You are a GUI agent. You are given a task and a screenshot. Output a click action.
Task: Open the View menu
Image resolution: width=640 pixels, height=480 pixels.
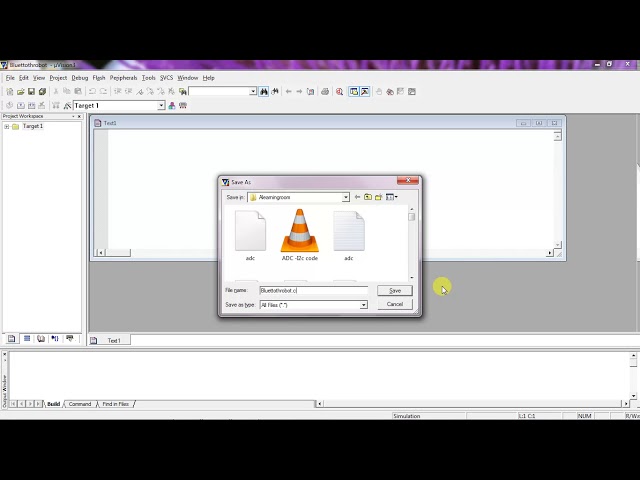click(39, 78)
